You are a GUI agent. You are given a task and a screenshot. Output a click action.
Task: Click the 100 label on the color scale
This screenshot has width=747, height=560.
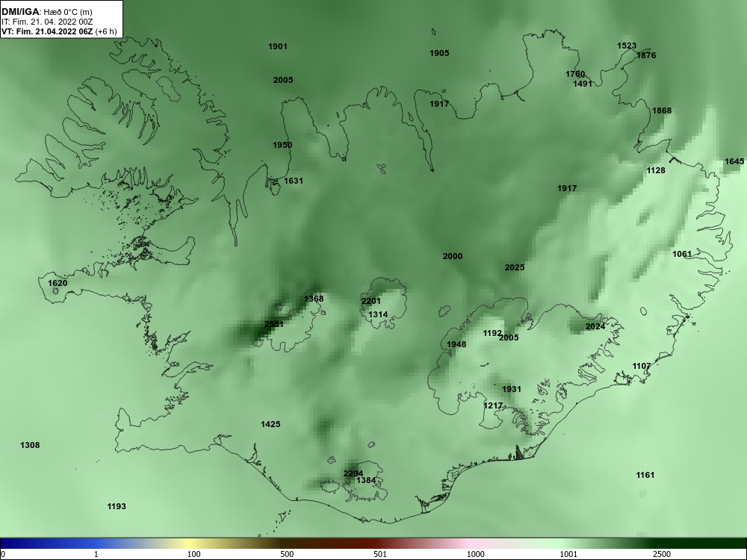(193, 554)
